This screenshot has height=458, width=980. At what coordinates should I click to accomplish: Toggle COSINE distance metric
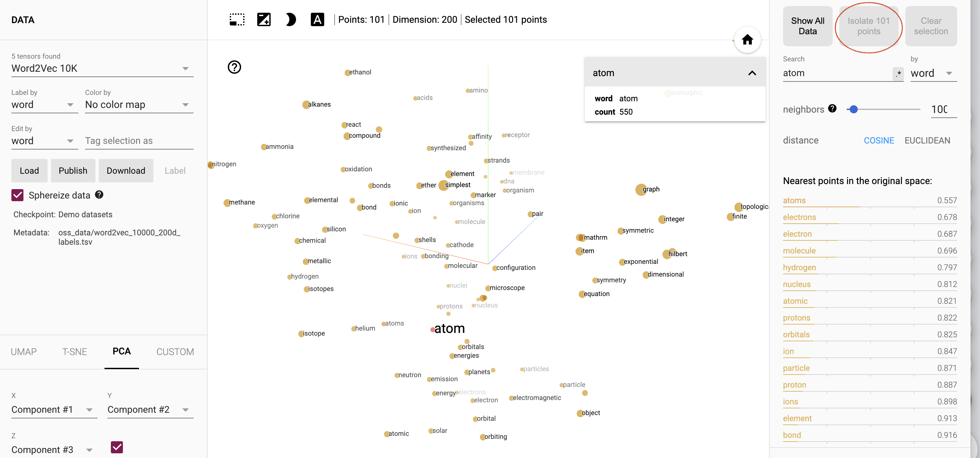878,140
